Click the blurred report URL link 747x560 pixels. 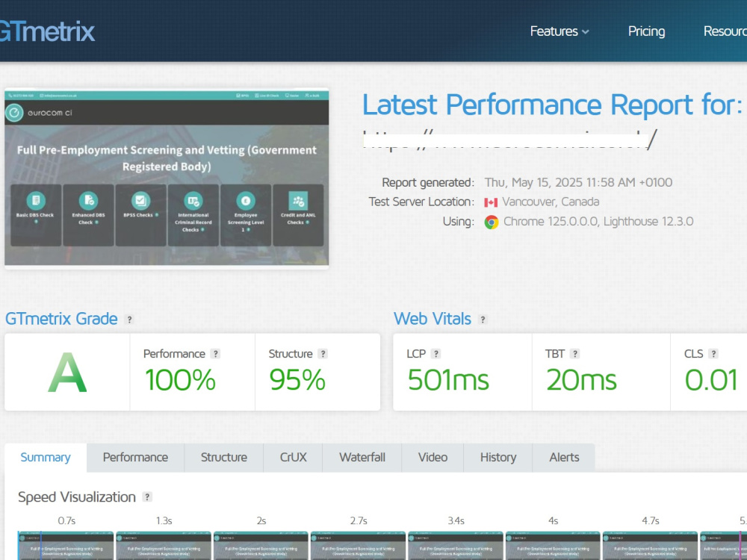point(509,140)
